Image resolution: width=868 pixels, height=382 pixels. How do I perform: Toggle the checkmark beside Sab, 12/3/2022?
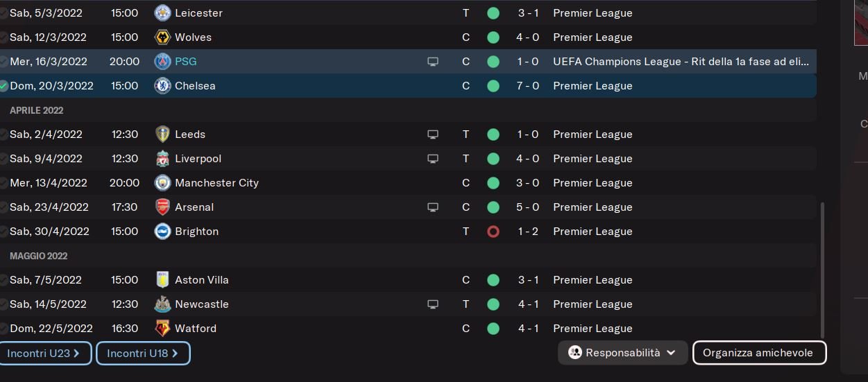3,37
